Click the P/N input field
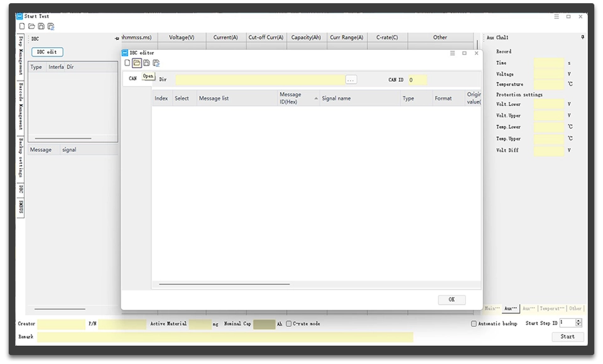Image resolution: width=603 pixels, height=364 pixels. pyautogui.click(x=122, y=324)
